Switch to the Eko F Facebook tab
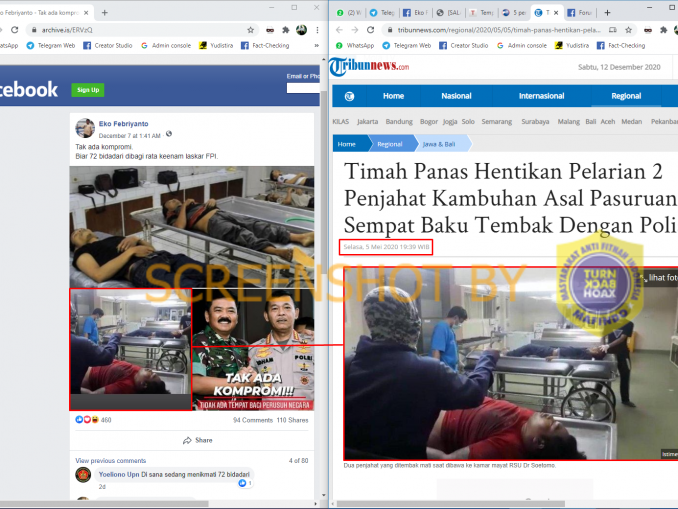Viewport: 678px width, 509px height. [416, 13]
